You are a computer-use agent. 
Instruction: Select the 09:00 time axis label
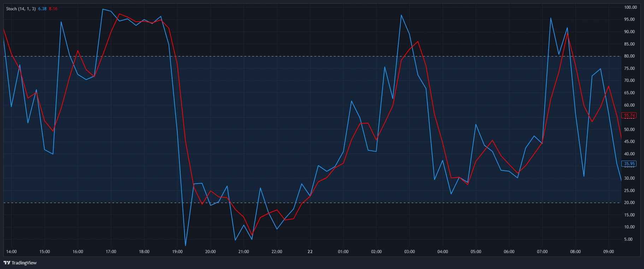point(608,252)
